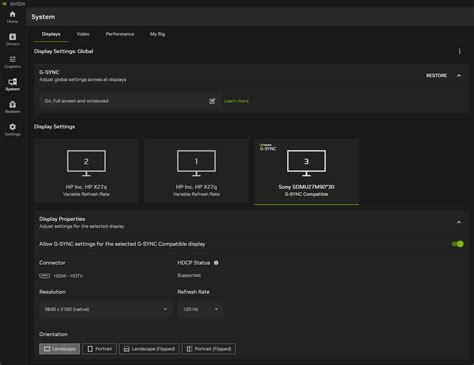The height and width of the screenshot is (365, 474).
Task: Select display 2 HP X27q thumbnail
Action: tap(86, 171)
